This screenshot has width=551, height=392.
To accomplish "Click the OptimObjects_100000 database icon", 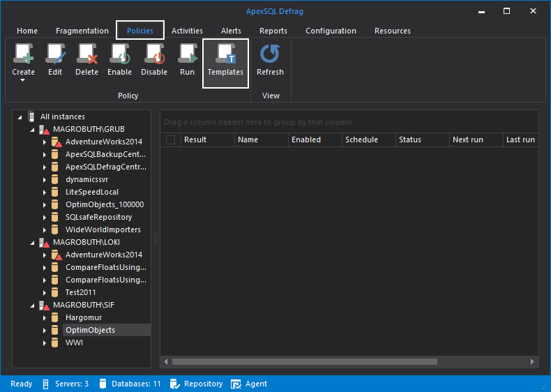I will pyautogui.click(x=55, y=204).
